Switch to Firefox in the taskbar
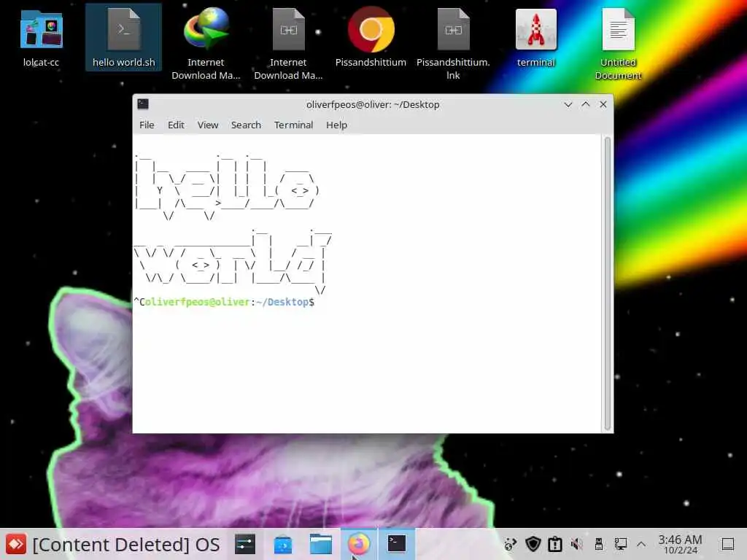The image size is (747, 560). 359,544
